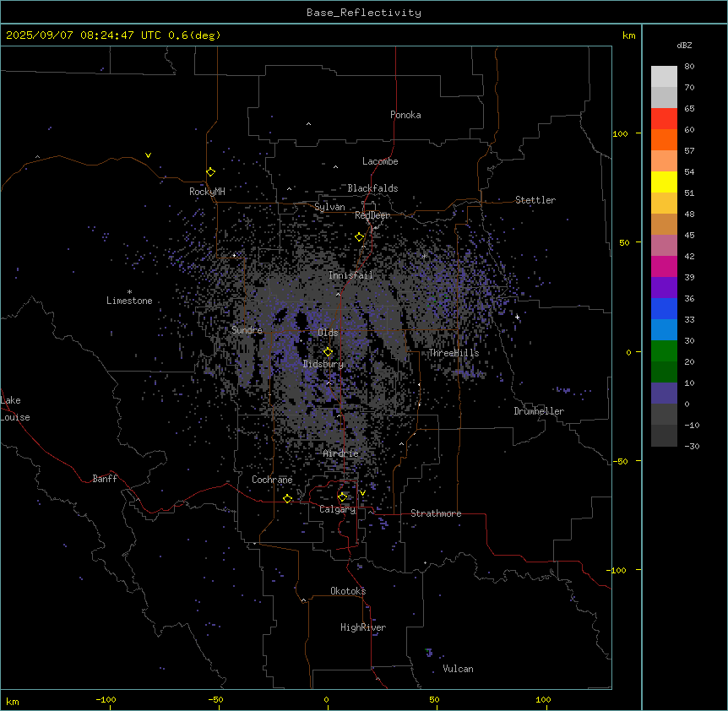Select the blue 33-36 dBZ legend swatch

(664, 308)
